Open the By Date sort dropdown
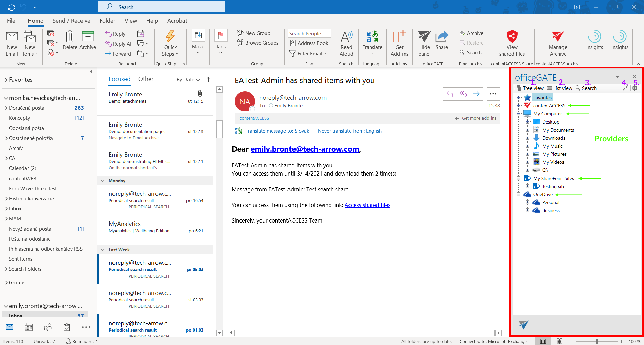This screenshot has width=644, height=345. click(x=188, y=80)
